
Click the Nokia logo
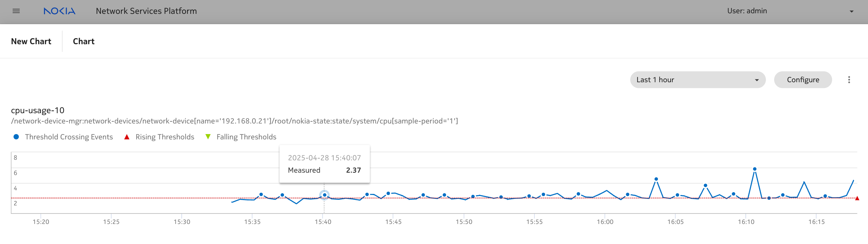click(x=59, y=11)
